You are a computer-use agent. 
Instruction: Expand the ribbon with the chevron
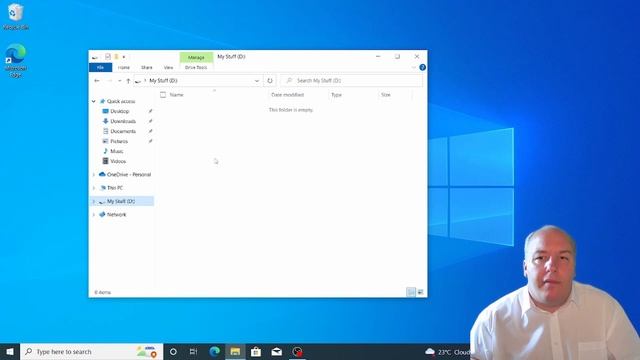point(413,67)
